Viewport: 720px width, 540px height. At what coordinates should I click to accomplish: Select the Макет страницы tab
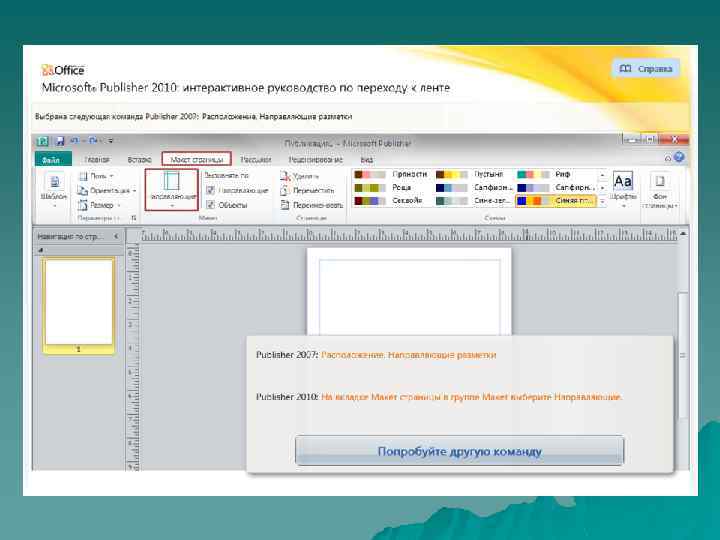pyautogui.click(x=197, y=159)
